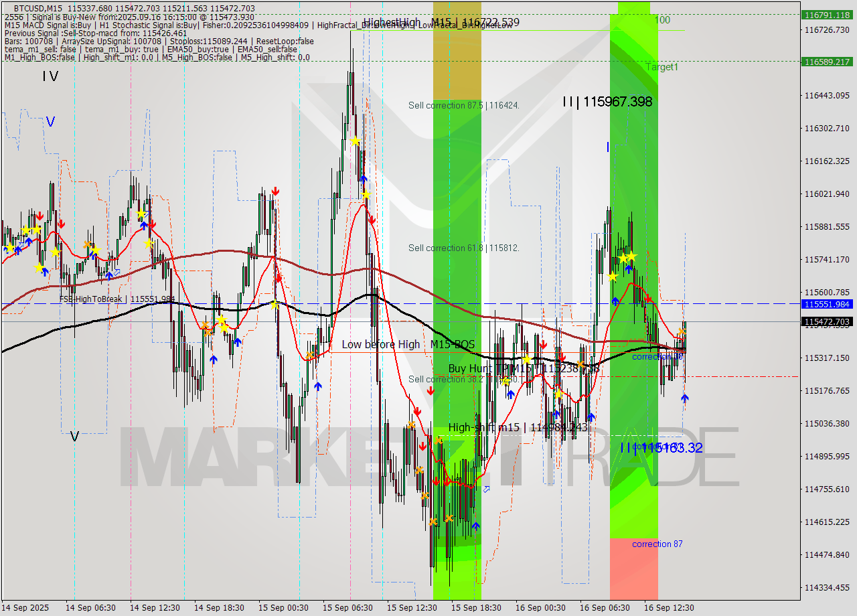The image size is (857, 616).
Task: Select the black 115472.703 current price label
Action: pos(828,321)
